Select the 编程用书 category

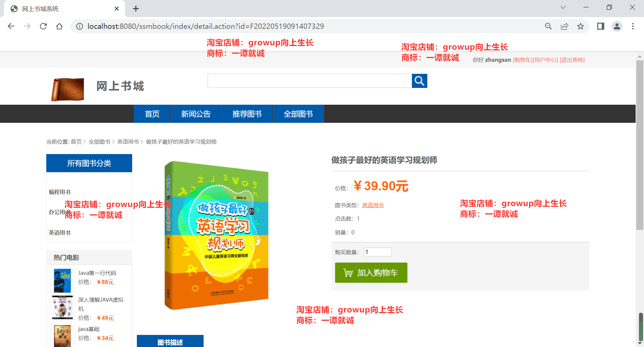(60, 192)
